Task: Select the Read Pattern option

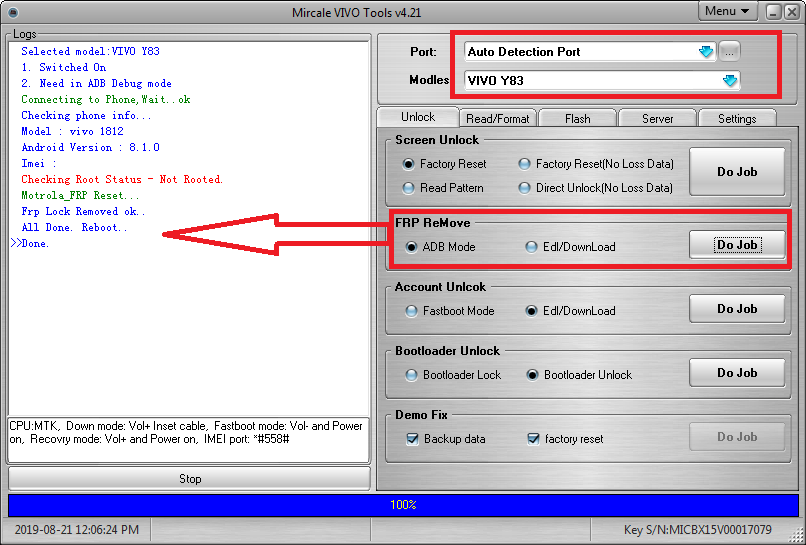Action: tap(409, 188)
